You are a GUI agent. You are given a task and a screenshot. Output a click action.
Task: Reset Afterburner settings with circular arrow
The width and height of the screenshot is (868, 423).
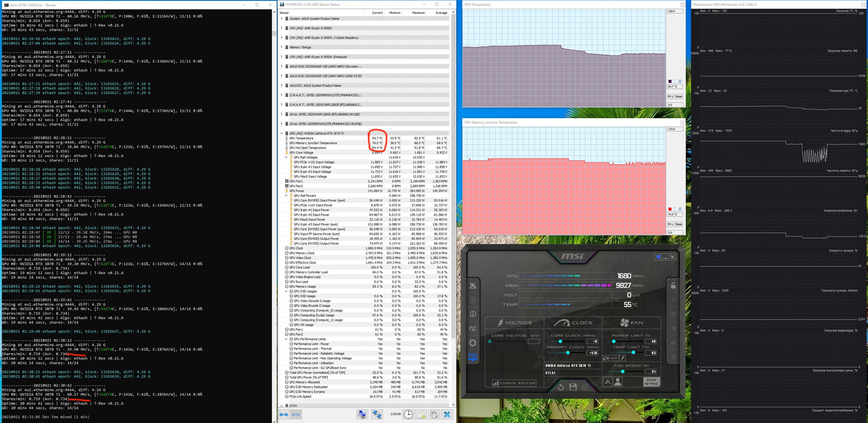[561, 387]
